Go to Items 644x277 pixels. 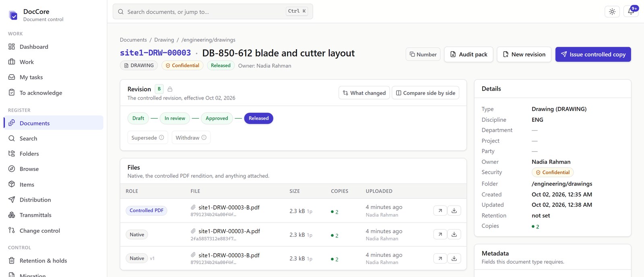click(54, 185)
